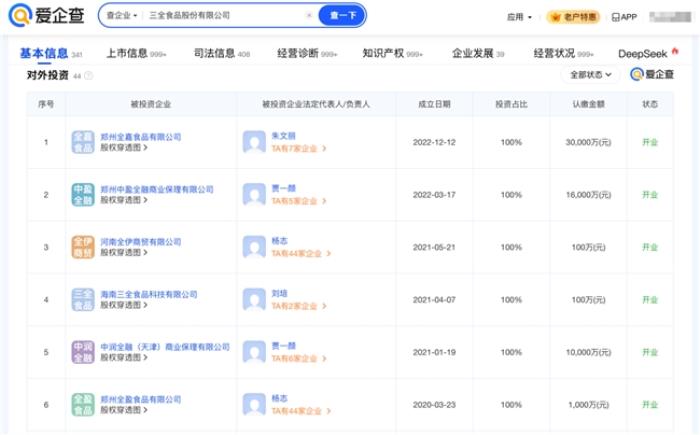Click the avatar of 朱文丽 in row 1
This screenshot has width=700, height=435.
(x=254, y=142)
